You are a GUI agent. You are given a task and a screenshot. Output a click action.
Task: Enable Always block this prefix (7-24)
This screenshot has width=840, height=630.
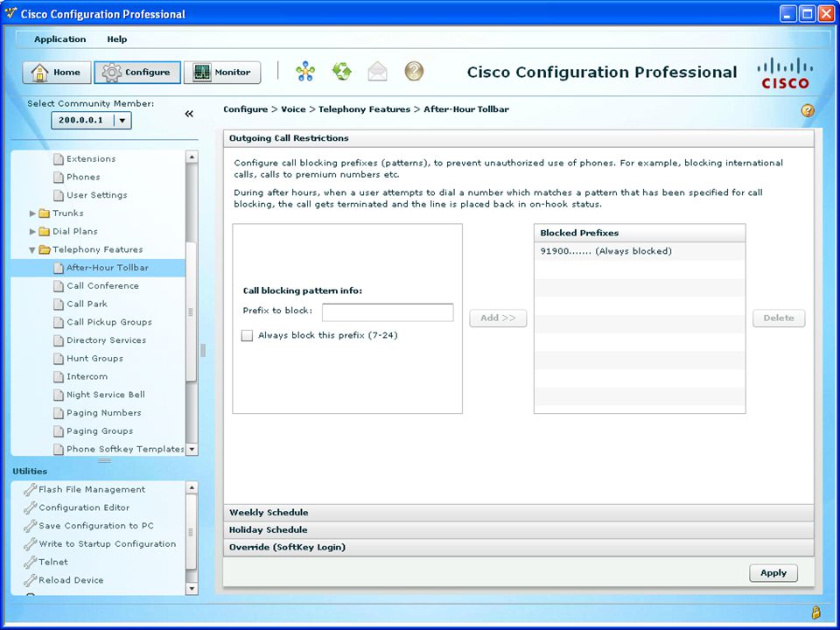(247, 336)
